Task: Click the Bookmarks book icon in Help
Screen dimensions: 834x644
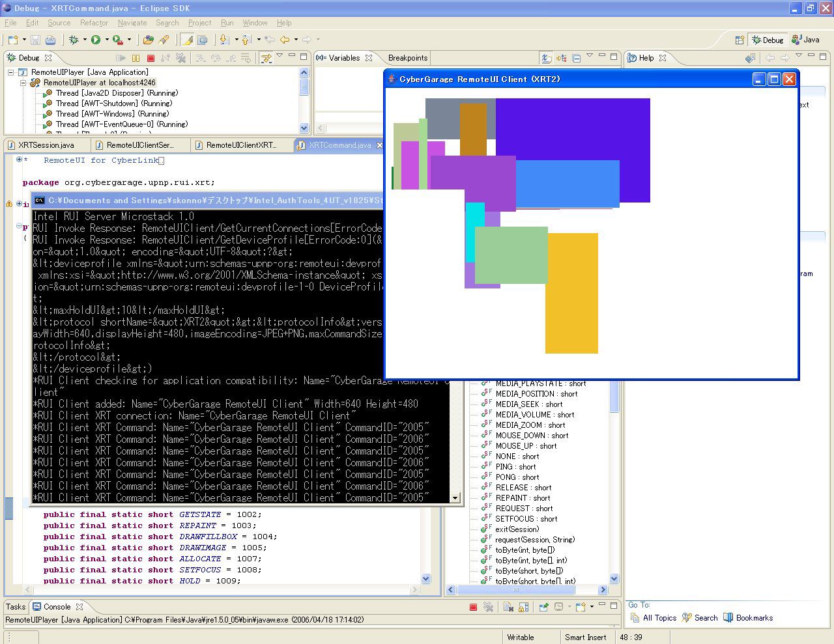Action: point(728,617)
